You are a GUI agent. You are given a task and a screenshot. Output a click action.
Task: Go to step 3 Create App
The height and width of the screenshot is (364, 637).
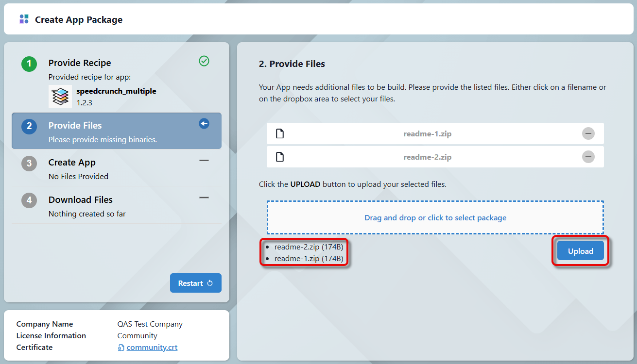[x=72, y=163]
